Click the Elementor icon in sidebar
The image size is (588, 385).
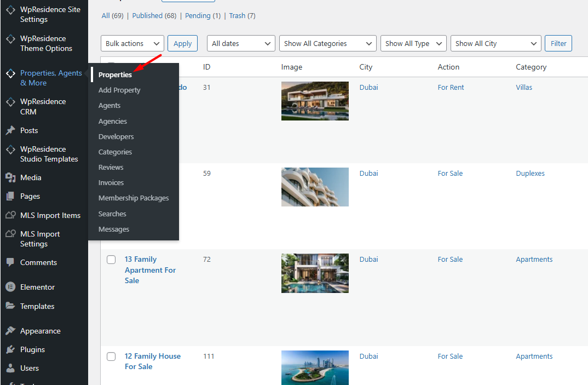pyautogui.click(x=10, y=287)
